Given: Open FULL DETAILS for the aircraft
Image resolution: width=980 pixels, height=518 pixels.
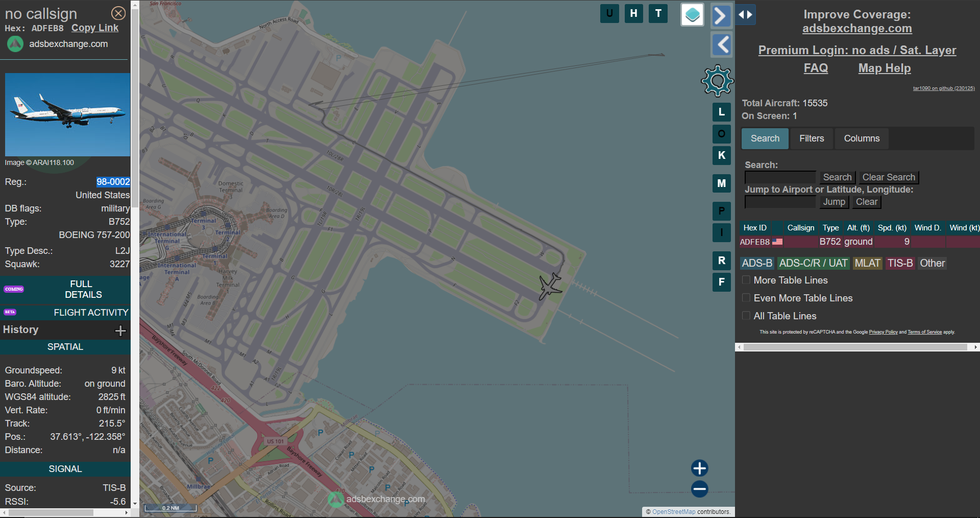Looking at the screenshot, I should (65, 289).
